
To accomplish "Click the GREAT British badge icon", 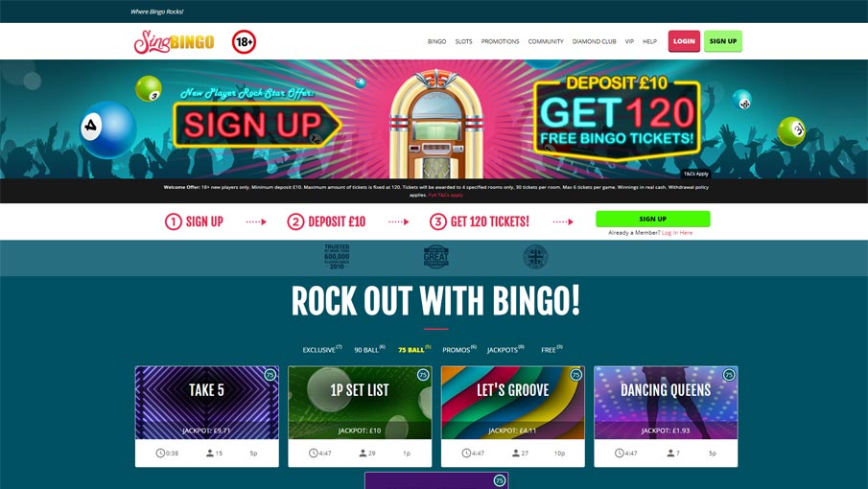I will click(435, 257).
